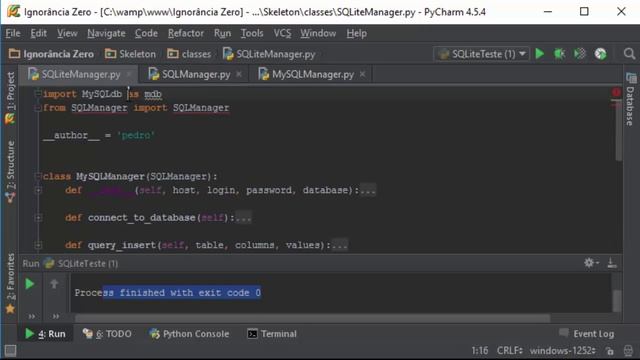640x360 pixels.
Task: Open the Python Console tab
Action: tap(189, 334)
